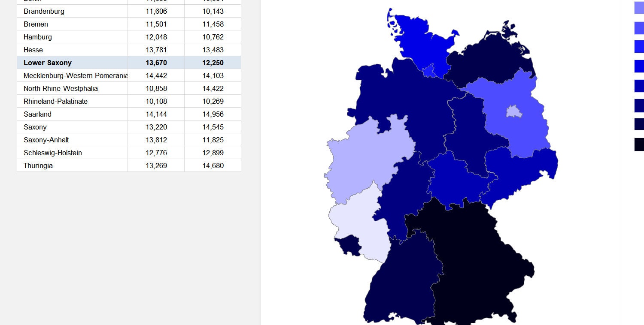
Task: Select the Mecklenburg-Western Pomerania row
Action: pyautogui.click(x=73, y=75)
